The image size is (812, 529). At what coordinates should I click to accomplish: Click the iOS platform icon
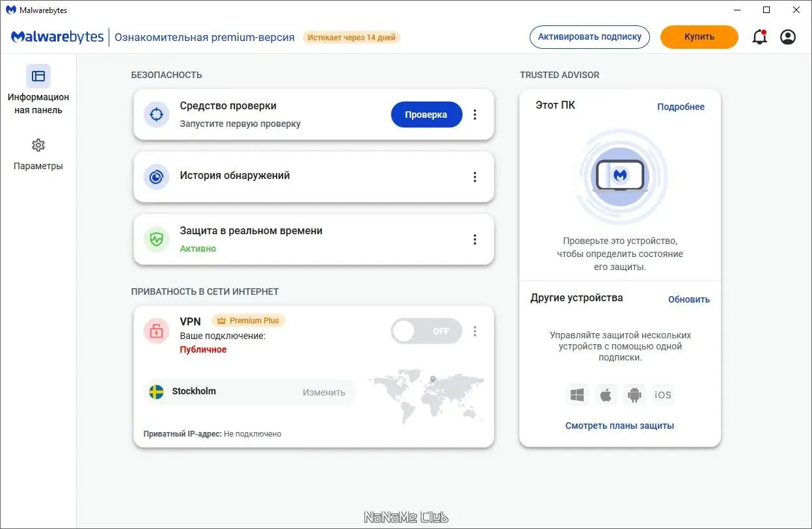(x=663, y=394)
